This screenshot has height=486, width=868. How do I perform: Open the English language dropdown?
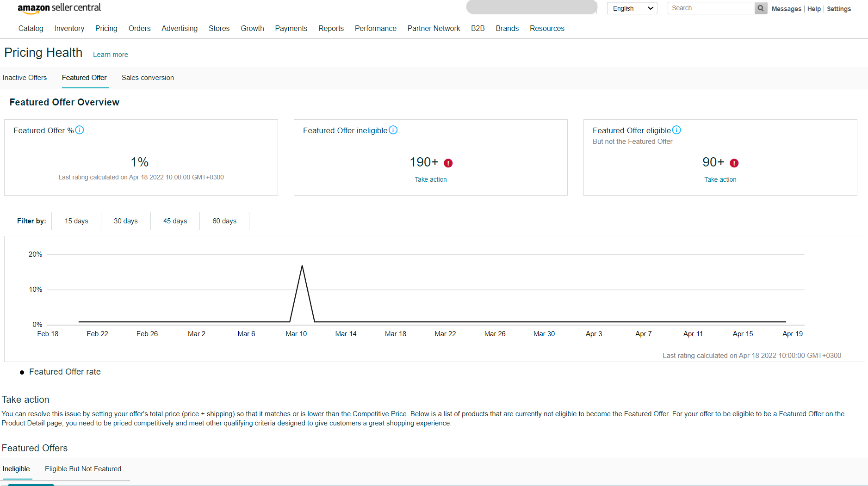click(x=632, y=8)
